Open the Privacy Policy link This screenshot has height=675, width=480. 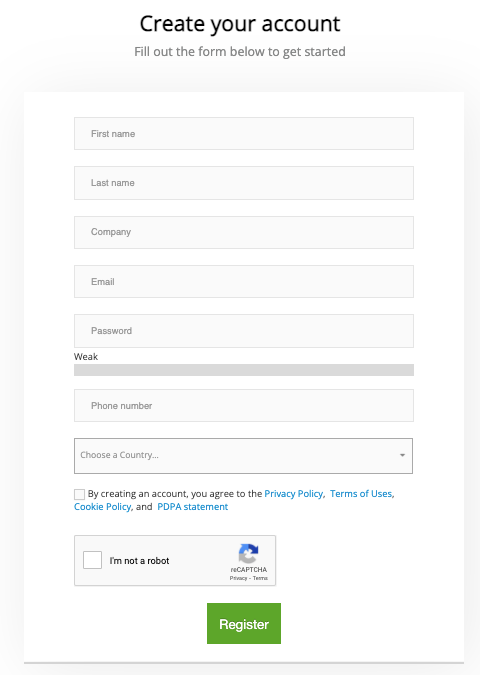click(x=293, y=493)
